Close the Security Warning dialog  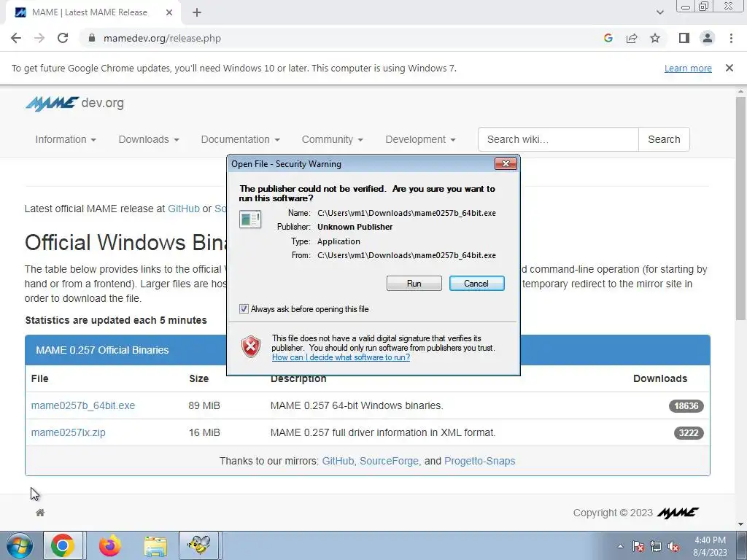[506, 164]
